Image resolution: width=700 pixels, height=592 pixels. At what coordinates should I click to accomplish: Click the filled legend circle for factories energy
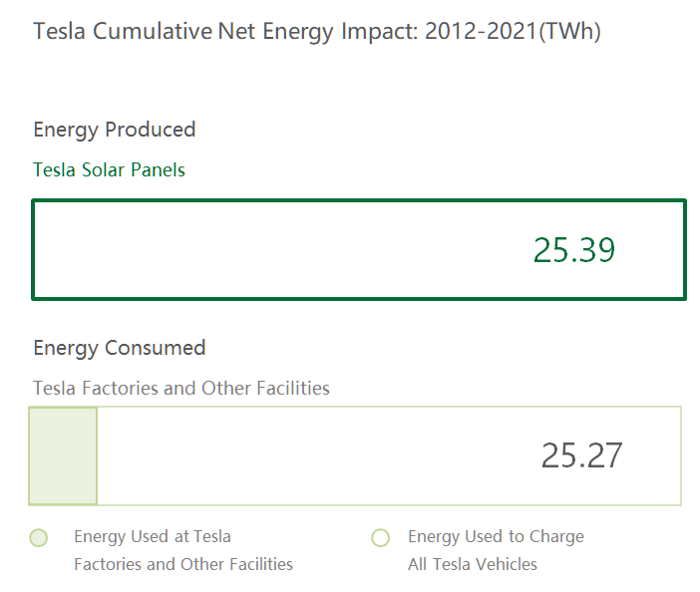click(39, 538)
